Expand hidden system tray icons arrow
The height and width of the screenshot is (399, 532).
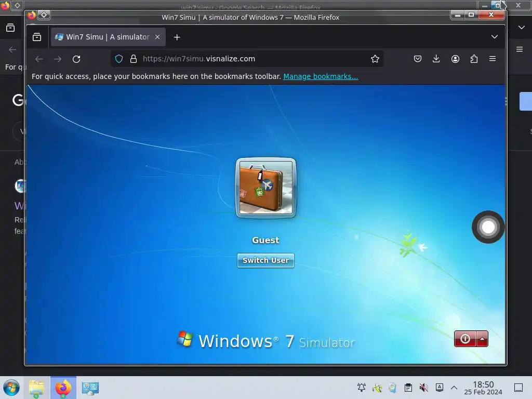[454, 388]
